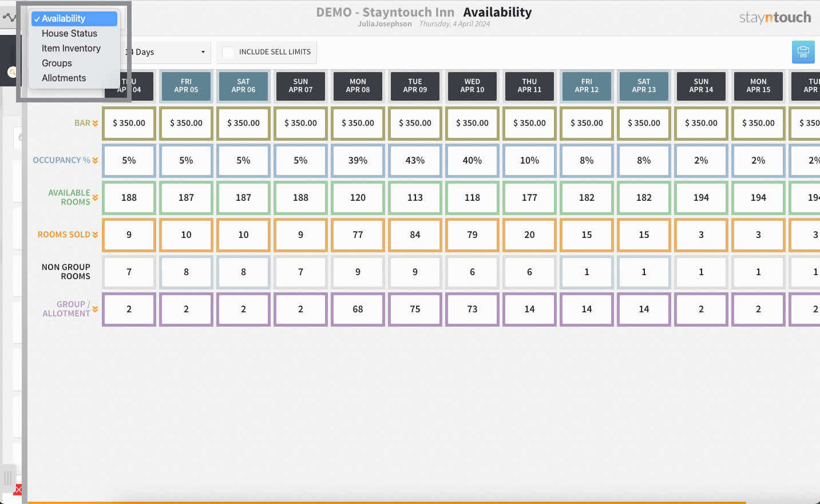
Task: Expand the Group / Allotment row
Action: click(95, 309)
